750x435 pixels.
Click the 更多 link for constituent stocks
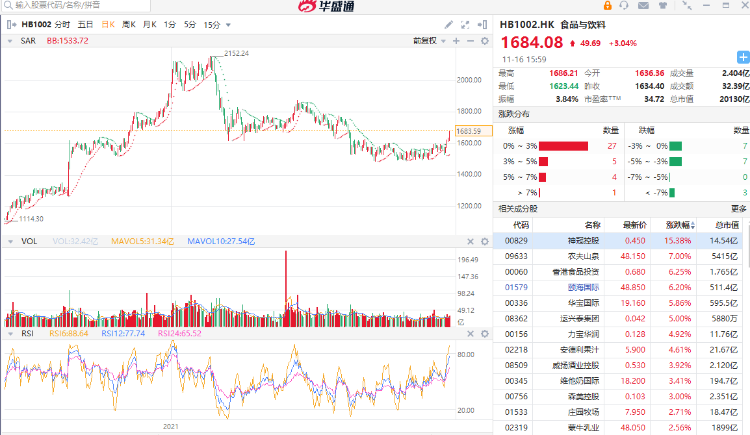coord(738,208)
